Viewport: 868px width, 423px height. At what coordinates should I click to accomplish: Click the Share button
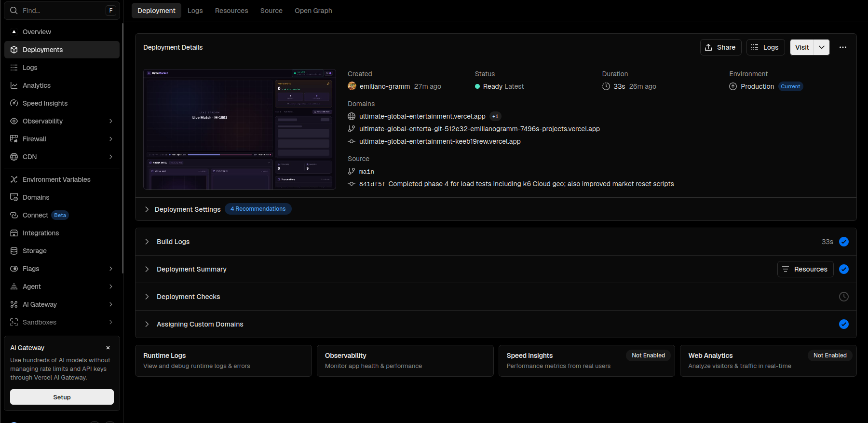coord(720,47)
